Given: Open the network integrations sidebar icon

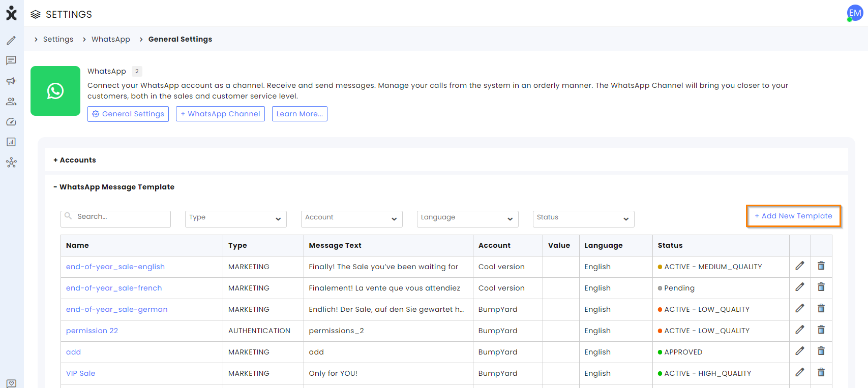Looking at the screenshot, I should (x=11, y=163).
